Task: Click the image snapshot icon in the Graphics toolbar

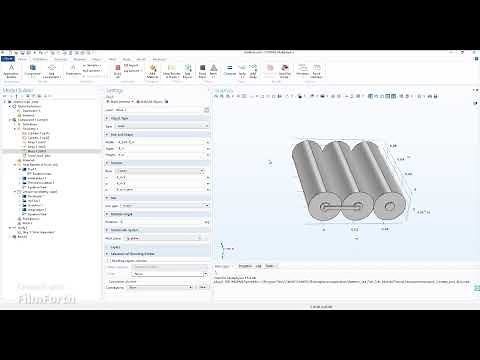Action: (430, 96)
